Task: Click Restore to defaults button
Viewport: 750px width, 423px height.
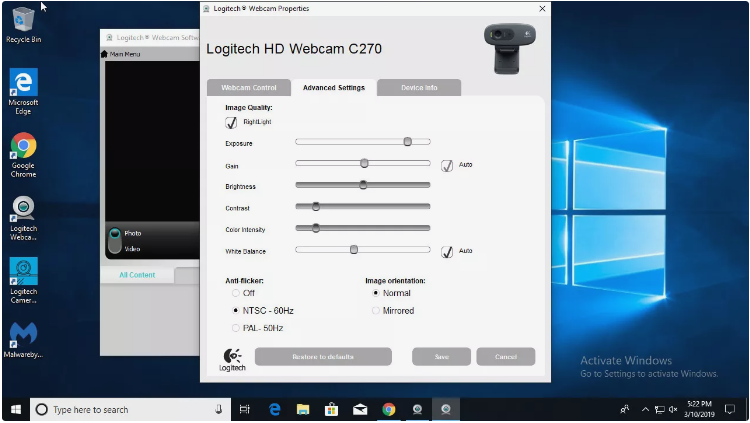Action: pyautogui.click(x=323, y=356)
